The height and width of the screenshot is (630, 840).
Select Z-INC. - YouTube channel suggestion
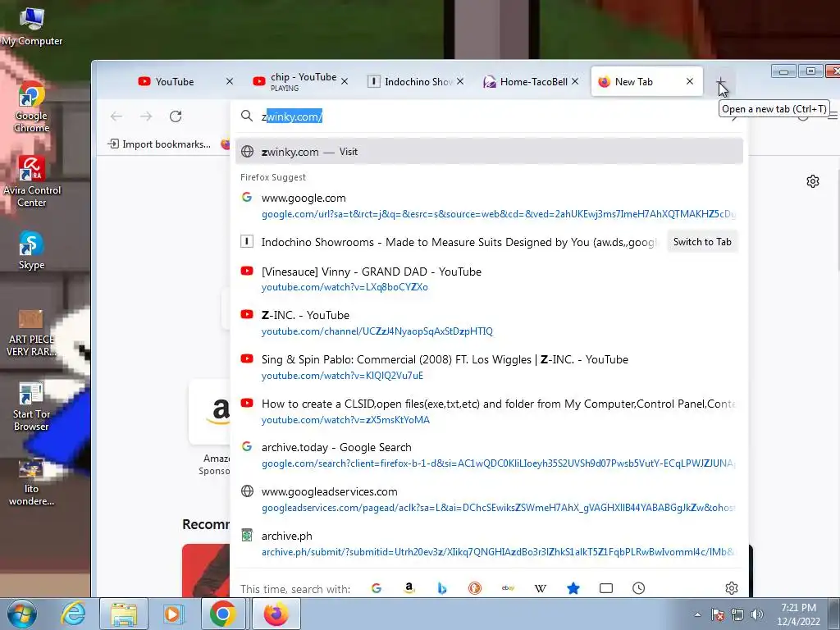click(489, 323)
